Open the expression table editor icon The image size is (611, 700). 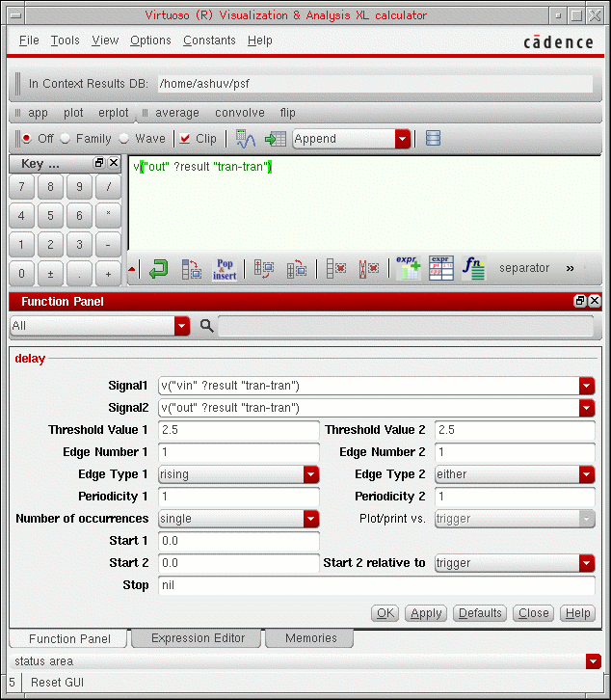coord(441,268)
